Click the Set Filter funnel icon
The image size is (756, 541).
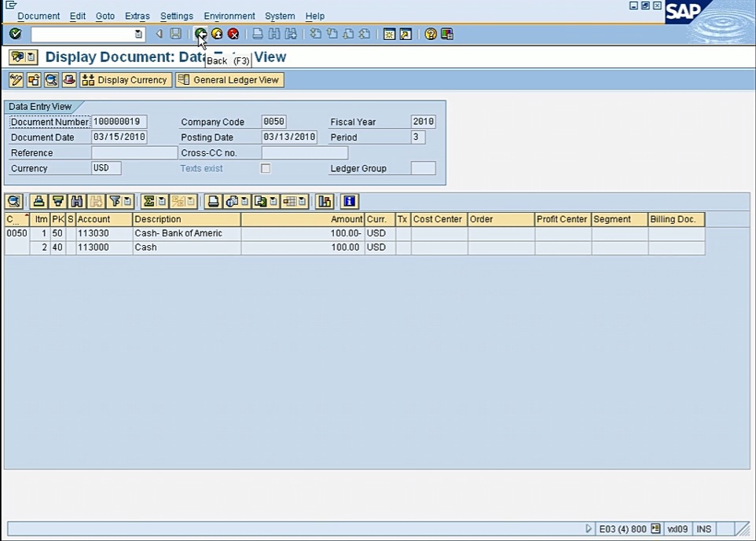(115, 201)
